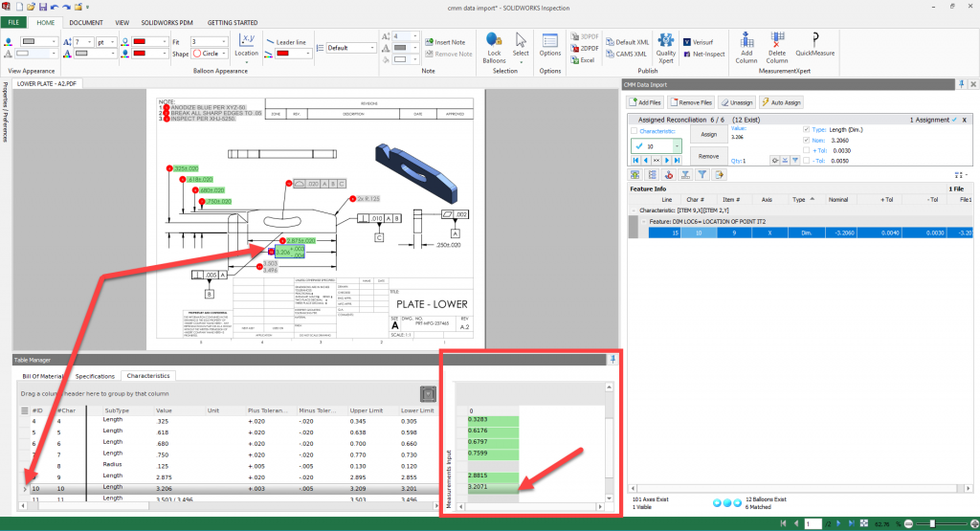
Task: Open Quality Xpert
Action: click(x=666, y=48)
